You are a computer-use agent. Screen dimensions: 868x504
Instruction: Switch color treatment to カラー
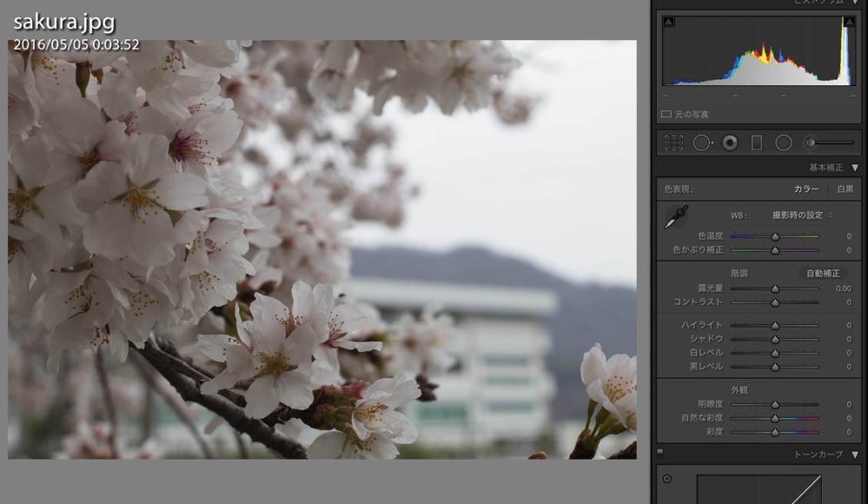point(806,189)
